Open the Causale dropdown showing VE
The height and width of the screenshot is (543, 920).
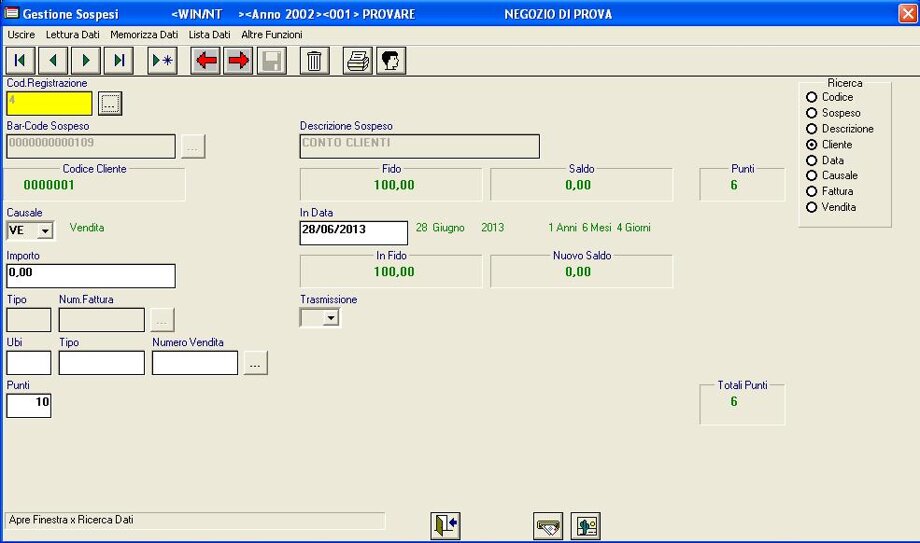coord(44,231)
